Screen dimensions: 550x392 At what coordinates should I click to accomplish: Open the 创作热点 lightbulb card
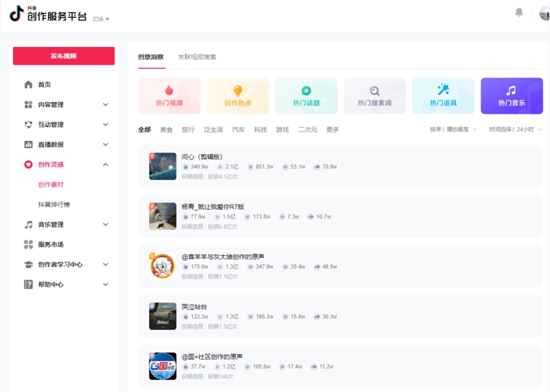pos(238,96)
